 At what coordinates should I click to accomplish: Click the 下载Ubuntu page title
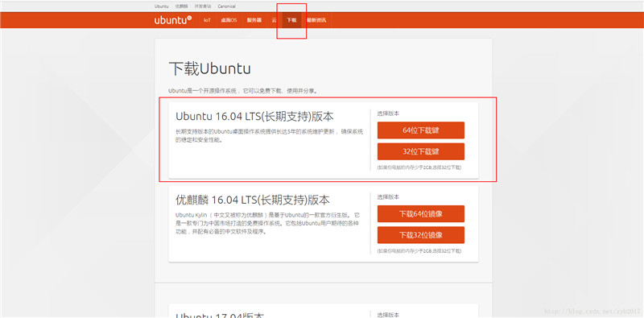click(209, 69)
